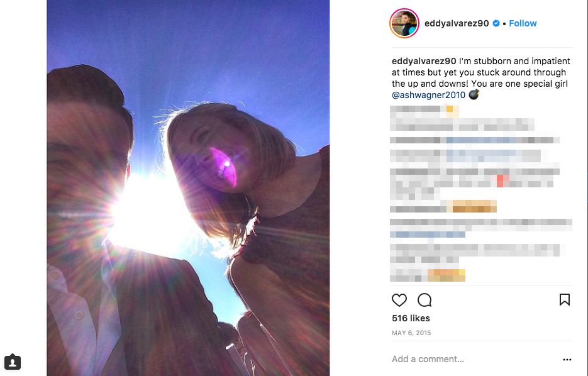Save post with the bookmark icon
Screen dimensions: 588x376
click(x=564, y=300)
